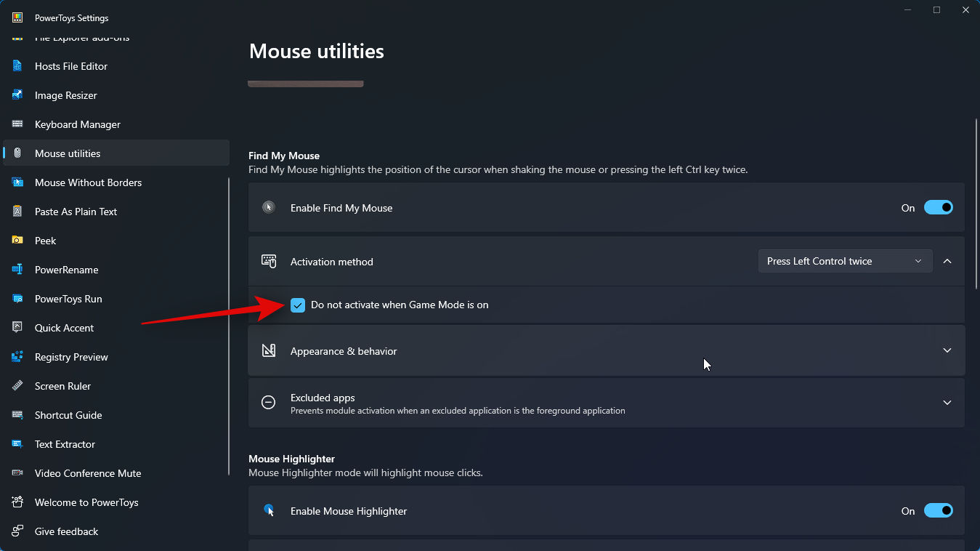
Task: Go to Video Conference Mute page
Action: tap(116, 473)
